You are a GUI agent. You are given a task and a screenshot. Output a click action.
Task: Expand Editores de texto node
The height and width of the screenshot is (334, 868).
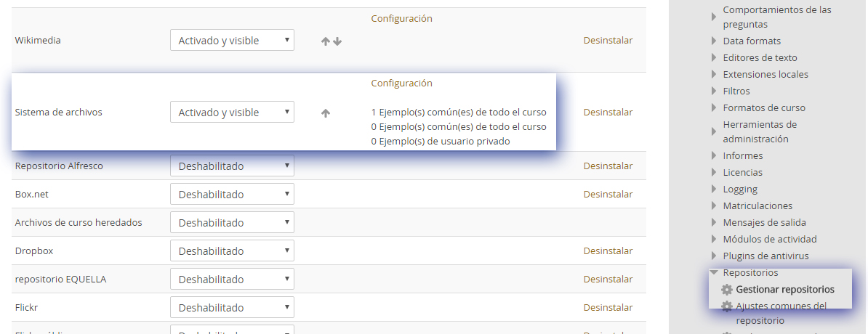pyautogui.click(x=714, y=57)
